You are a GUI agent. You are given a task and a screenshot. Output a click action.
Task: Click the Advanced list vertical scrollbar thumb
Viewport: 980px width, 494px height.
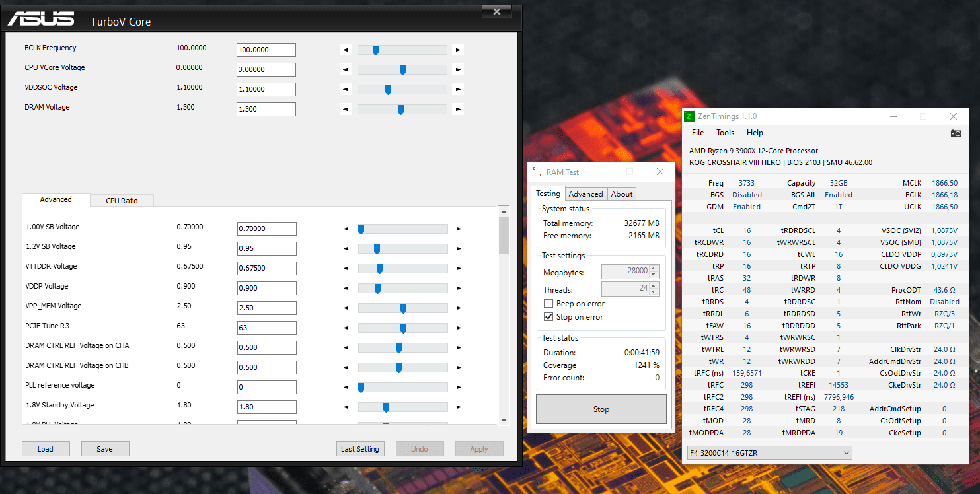504,236
